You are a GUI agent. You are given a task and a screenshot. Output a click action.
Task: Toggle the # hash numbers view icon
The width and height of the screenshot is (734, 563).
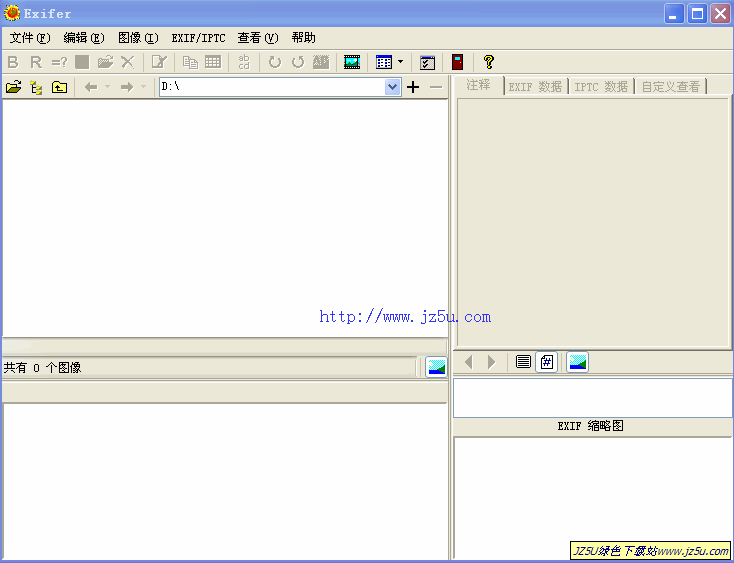[546, 362]
